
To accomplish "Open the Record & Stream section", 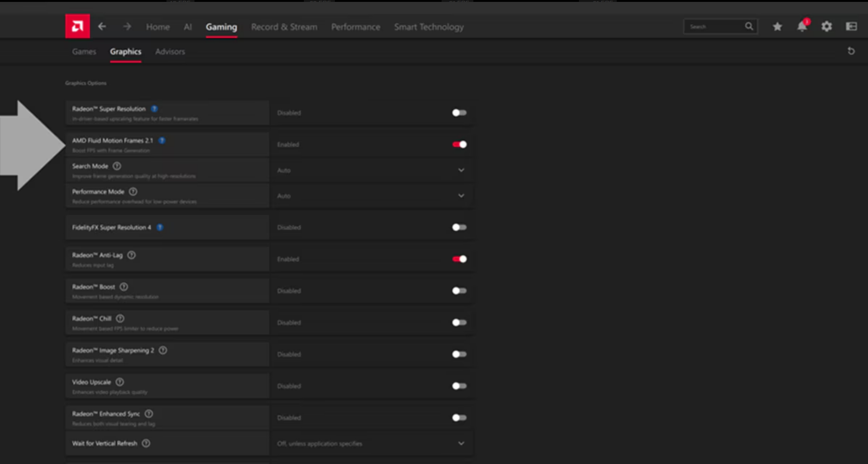I will coord(284,27).
